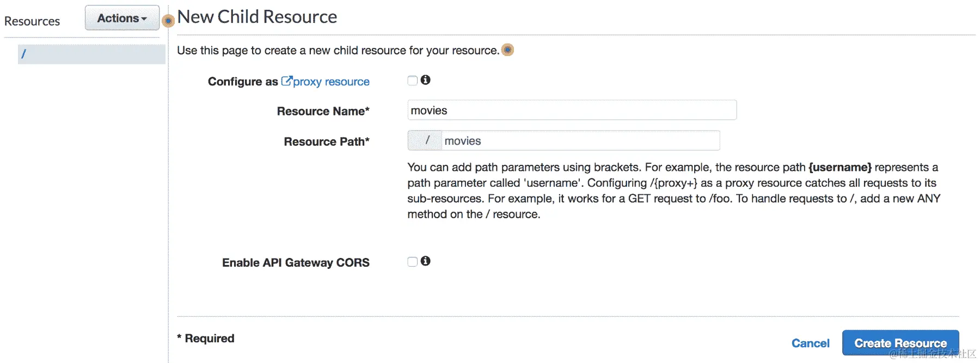Tick the Enable API Gateway CORS checkbox
Image resolution: width=980 pixels, height=363 pixels.
(x=412, y=262)
